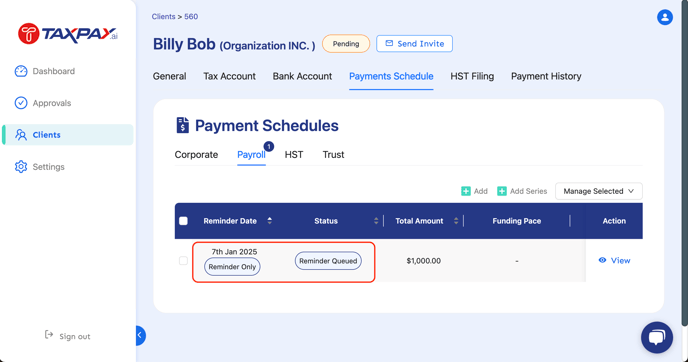Select the Payroll schedule sub-tab

click(251, 154)
